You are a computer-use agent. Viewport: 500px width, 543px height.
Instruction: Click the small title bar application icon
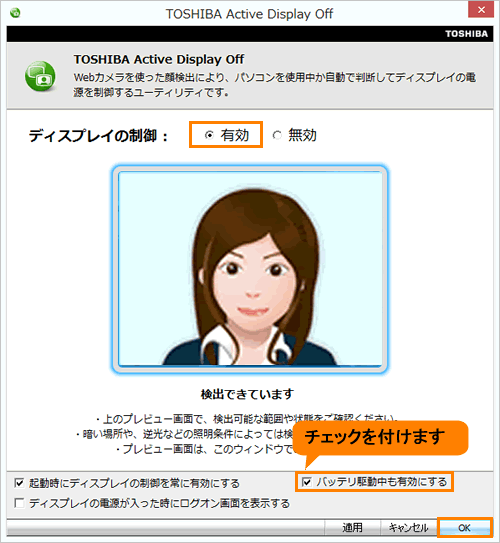(15, 13)
